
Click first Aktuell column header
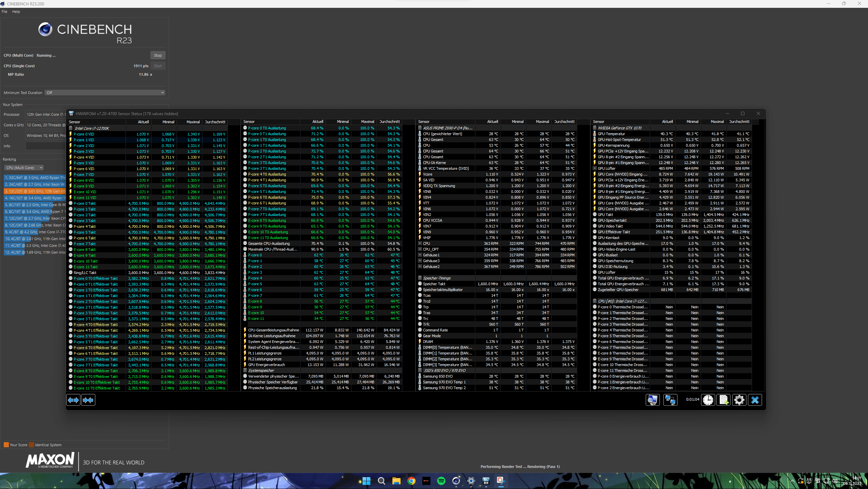(138, 122)
